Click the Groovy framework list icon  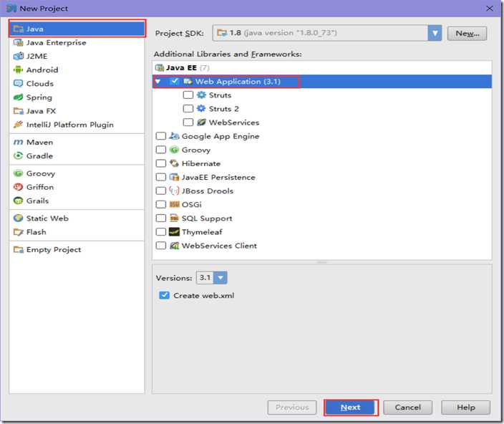pyautogui.click(x=174, y=150)
